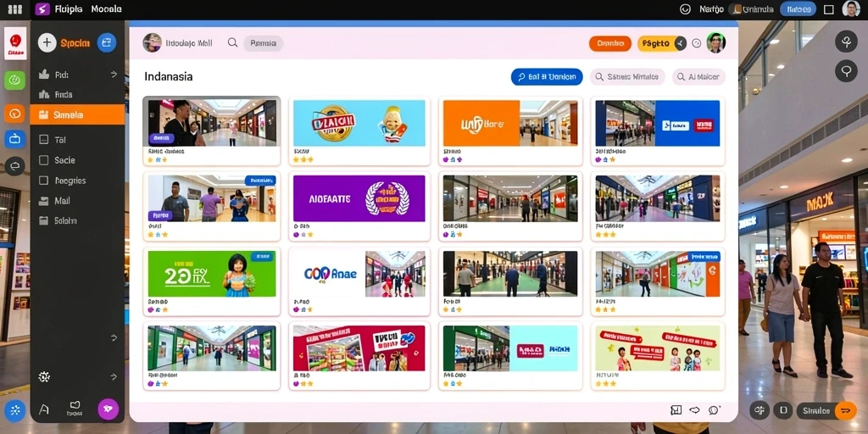Select the highlighted Simala sidebar item

coord(77,115)
